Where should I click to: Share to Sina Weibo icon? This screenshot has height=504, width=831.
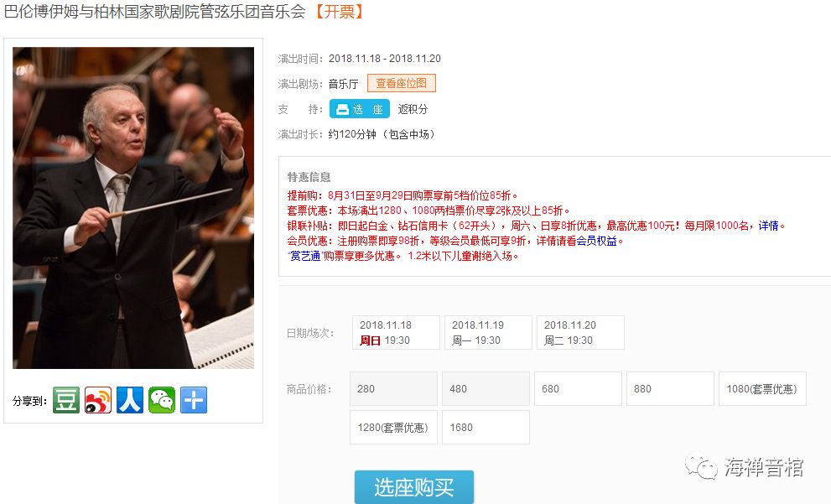click(98, 400)
